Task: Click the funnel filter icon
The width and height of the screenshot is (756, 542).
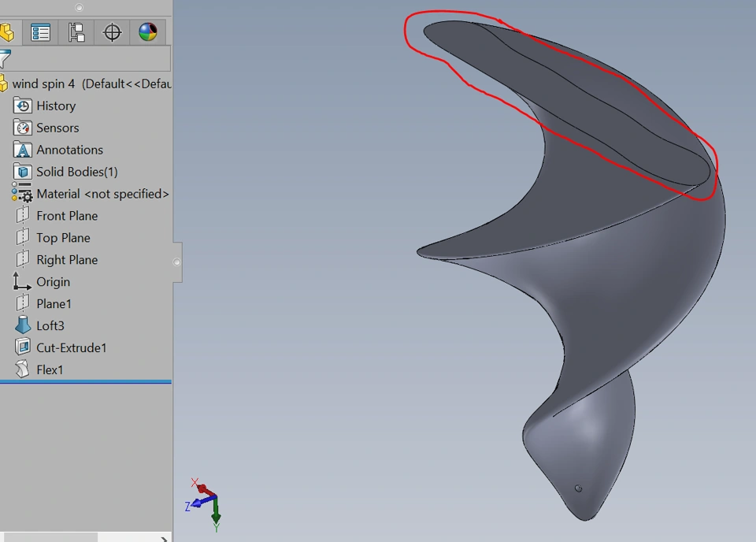Action: tap(5, 59)
